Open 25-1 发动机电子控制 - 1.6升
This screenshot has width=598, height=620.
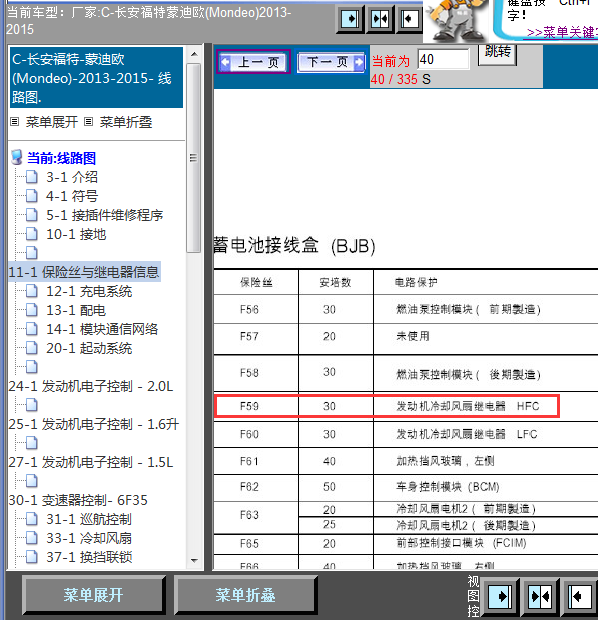click(94, 424)
